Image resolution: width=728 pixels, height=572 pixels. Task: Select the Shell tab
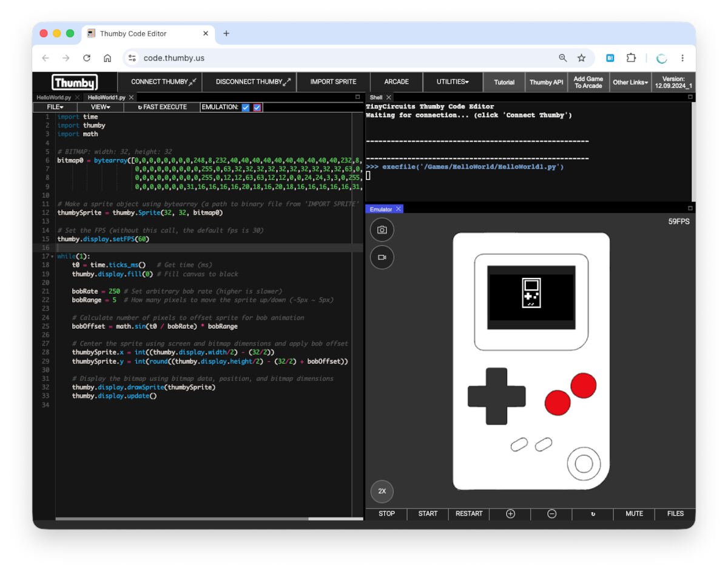tap(376, 97)
